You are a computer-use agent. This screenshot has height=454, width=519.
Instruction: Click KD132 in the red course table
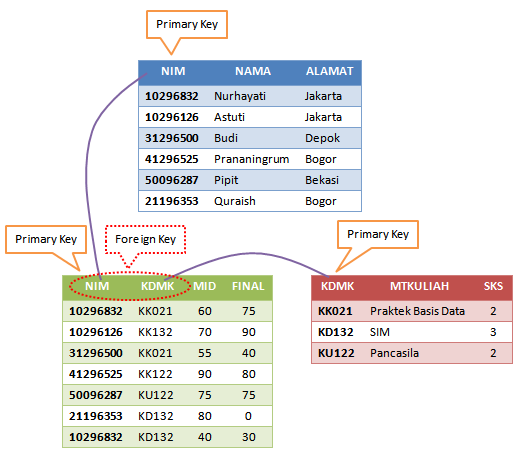point(336,332)
